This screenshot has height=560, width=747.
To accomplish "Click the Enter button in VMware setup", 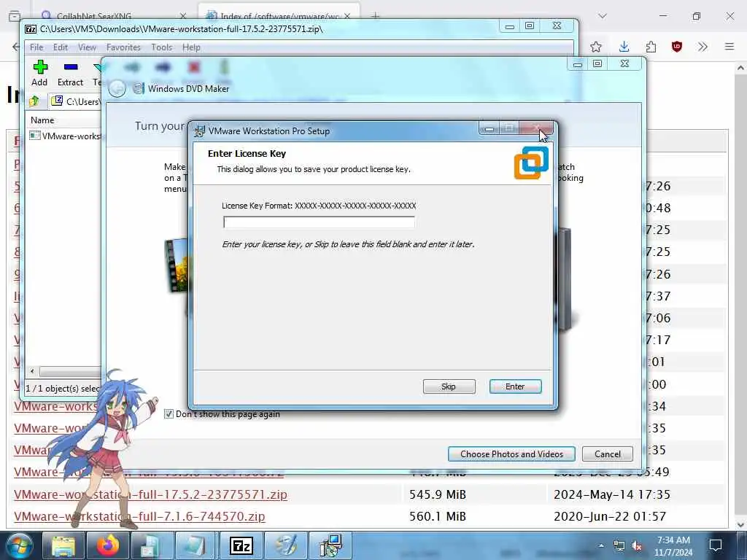I will [x=515, y=386].
